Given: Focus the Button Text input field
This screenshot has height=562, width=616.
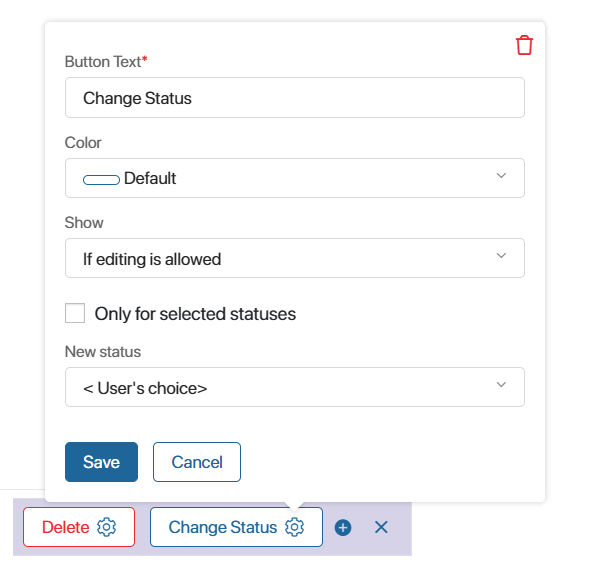Looking at the screenshot, I should click(x=295, y=97).
